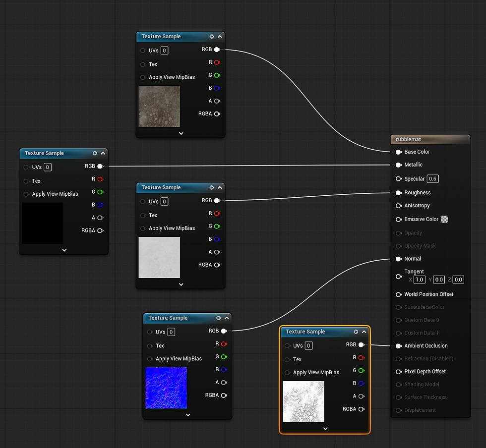The image size is (486, 448).
Task: Click the Pixel Depth Offset pin on rubblemat
Action: pos(399,372)
